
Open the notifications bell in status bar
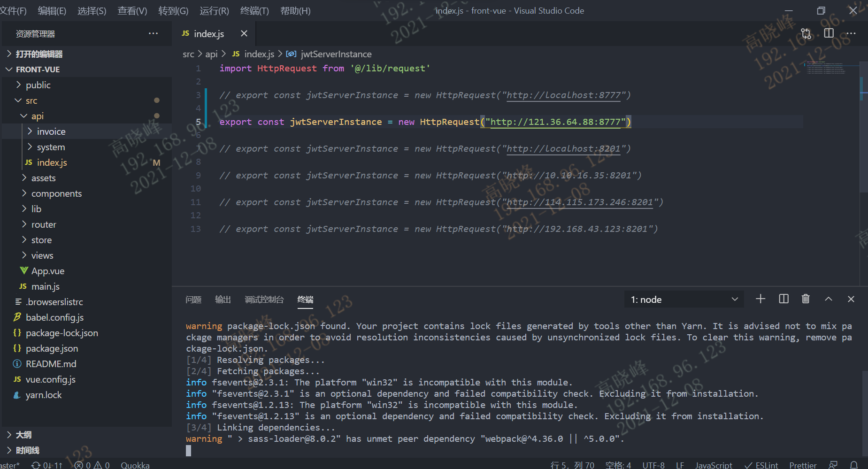(854, 465)
